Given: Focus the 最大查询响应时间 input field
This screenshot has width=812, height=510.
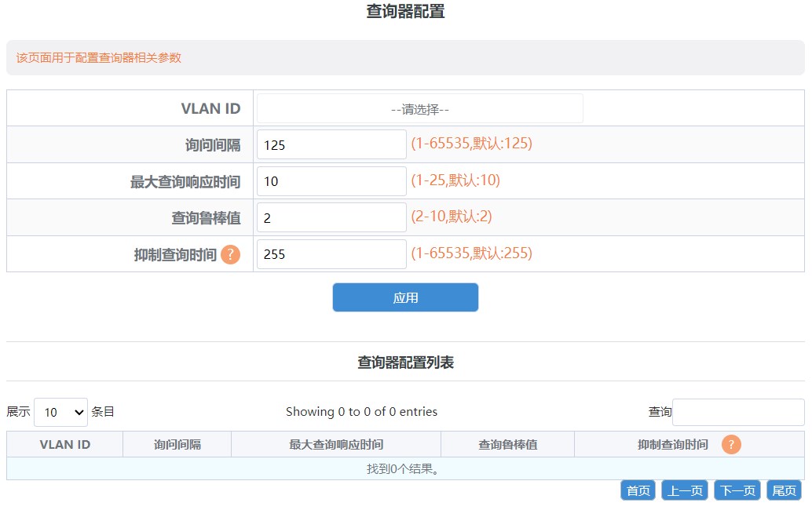Looking at the screenshot, I should pos(331,181).
